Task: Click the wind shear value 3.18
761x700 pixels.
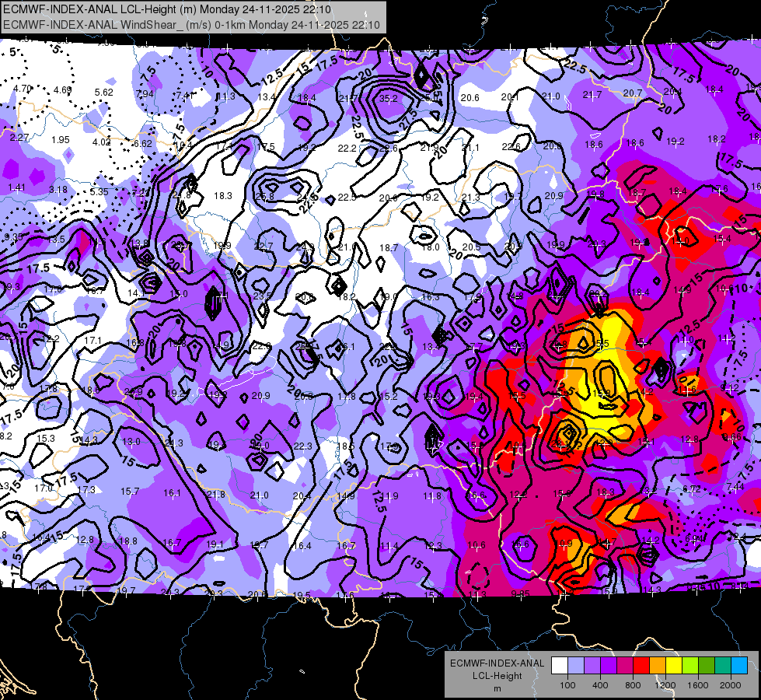Action: click(58, 190)
